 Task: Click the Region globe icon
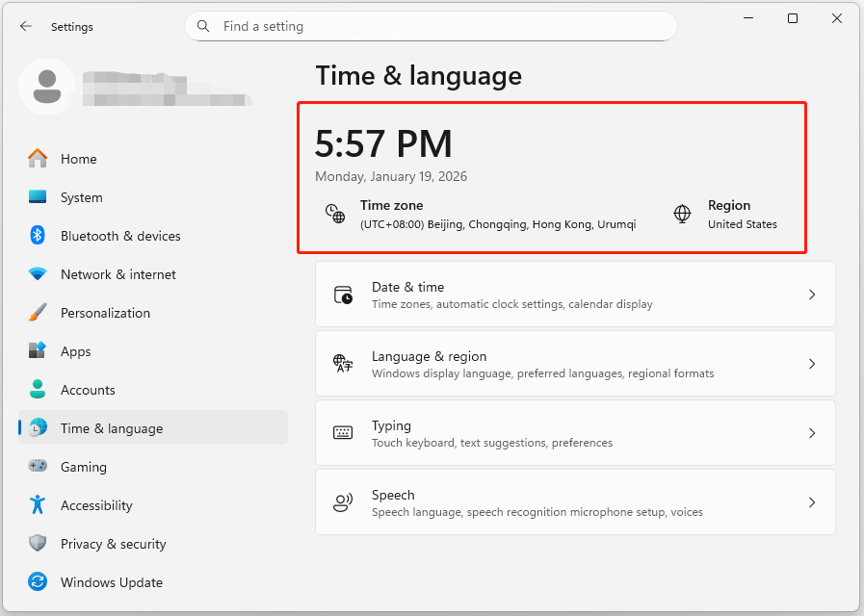point(683,213)
